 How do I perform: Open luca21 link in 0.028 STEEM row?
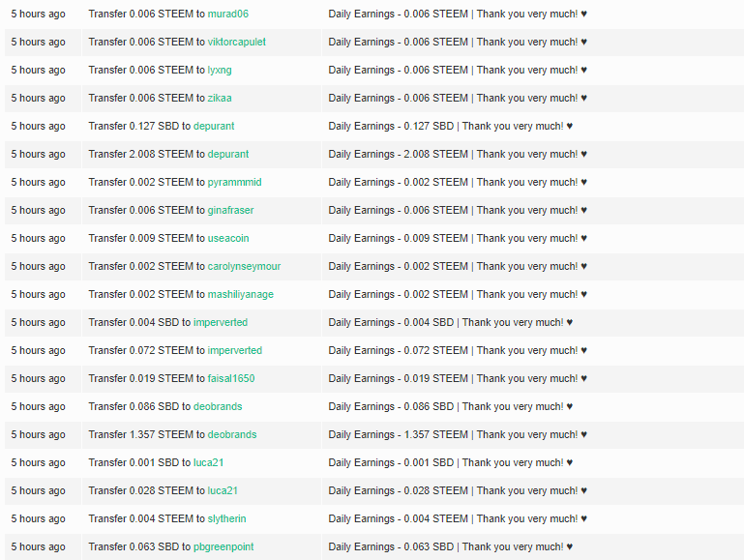coord(223,489)
